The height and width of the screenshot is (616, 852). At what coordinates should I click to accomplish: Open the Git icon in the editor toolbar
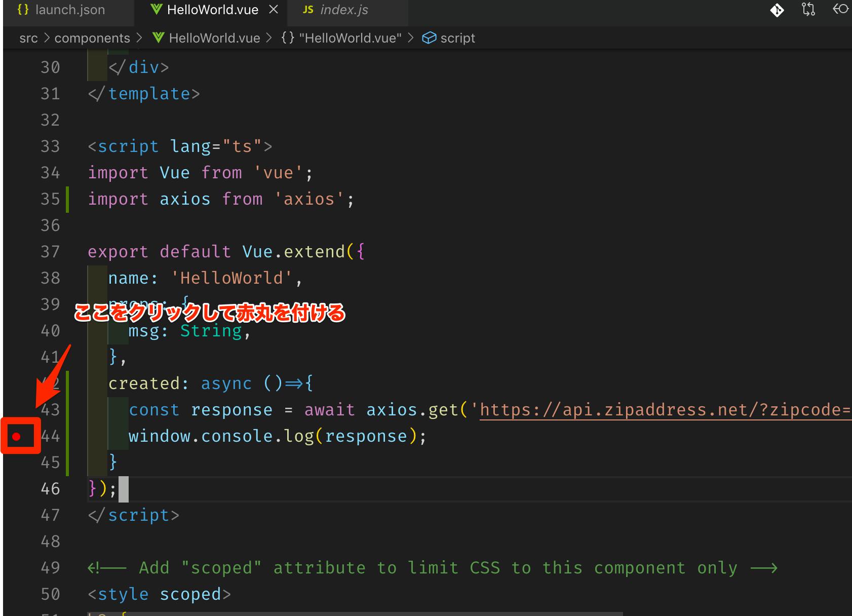778,9
